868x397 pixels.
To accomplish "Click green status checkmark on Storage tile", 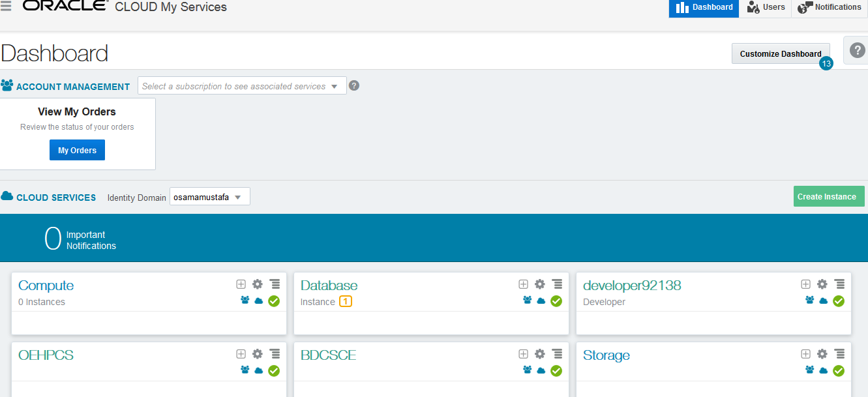I will click(839, 370).
